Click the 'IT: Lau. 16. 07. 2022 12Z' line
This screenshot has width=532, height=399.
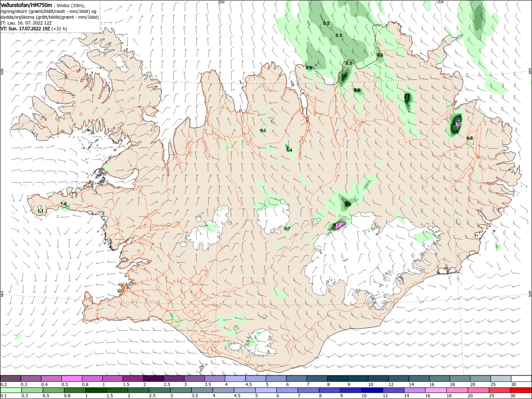[26, 23]
